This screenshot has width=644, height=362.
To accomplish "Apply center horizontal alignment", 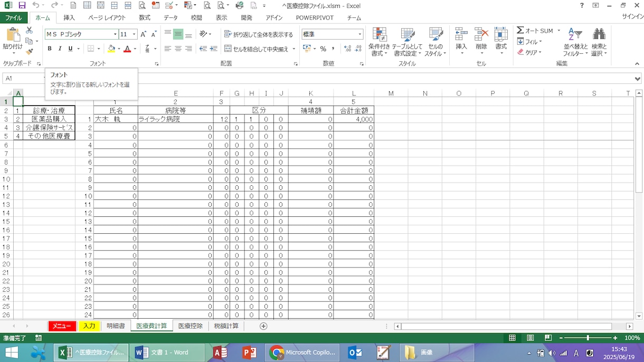I will [178, 49].
